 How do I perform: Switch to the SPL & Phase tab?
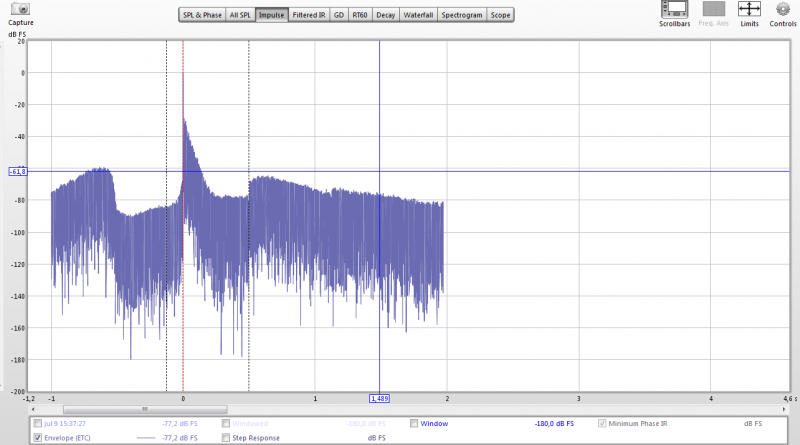pos(201,16)
